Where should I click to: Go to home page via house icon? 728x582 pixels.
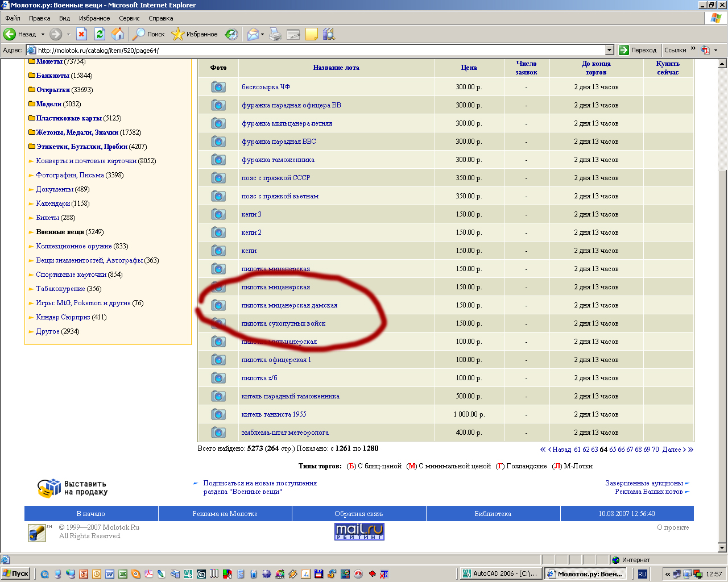(118, 34)
